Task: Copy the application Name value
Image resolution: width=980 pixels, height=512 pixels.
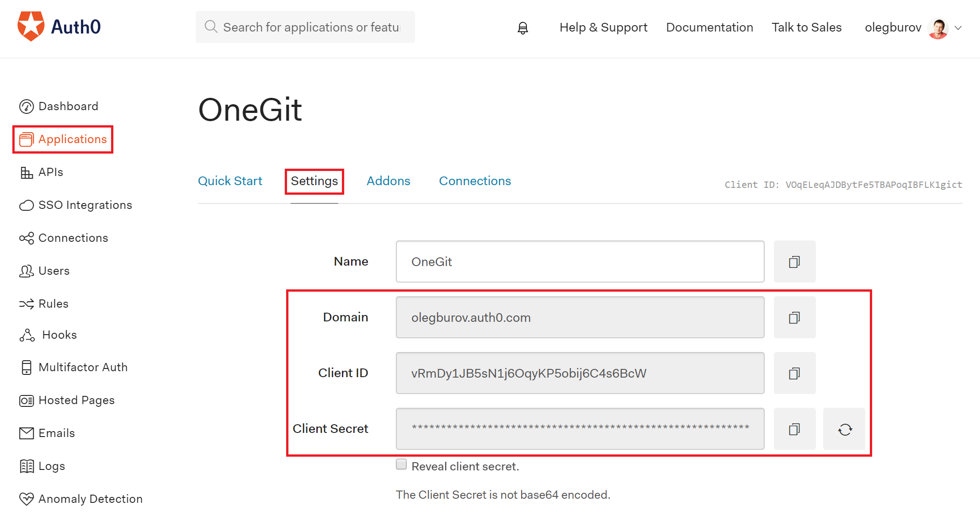Action: point(794,262)
